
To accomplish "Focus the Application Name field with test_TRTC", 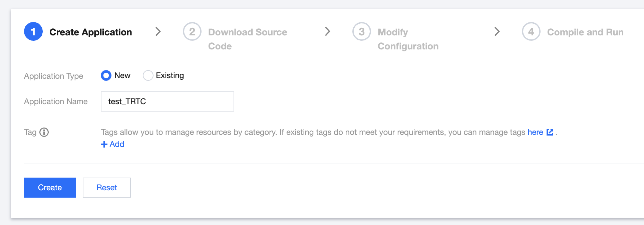I will point(167,101).
